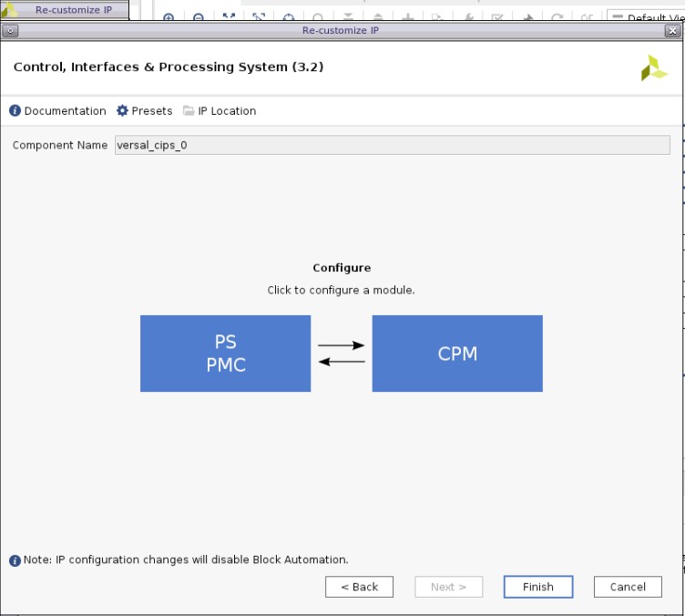
Task: Click the zoom out icon in the background toolbar
Action: pos(199,18)
